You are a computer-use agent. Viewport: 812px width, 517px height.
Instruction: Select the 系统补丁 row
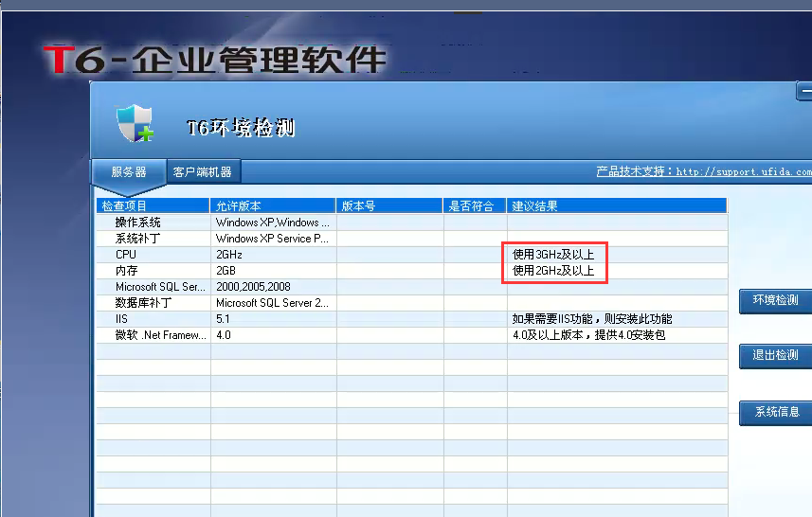coord(412,239)
